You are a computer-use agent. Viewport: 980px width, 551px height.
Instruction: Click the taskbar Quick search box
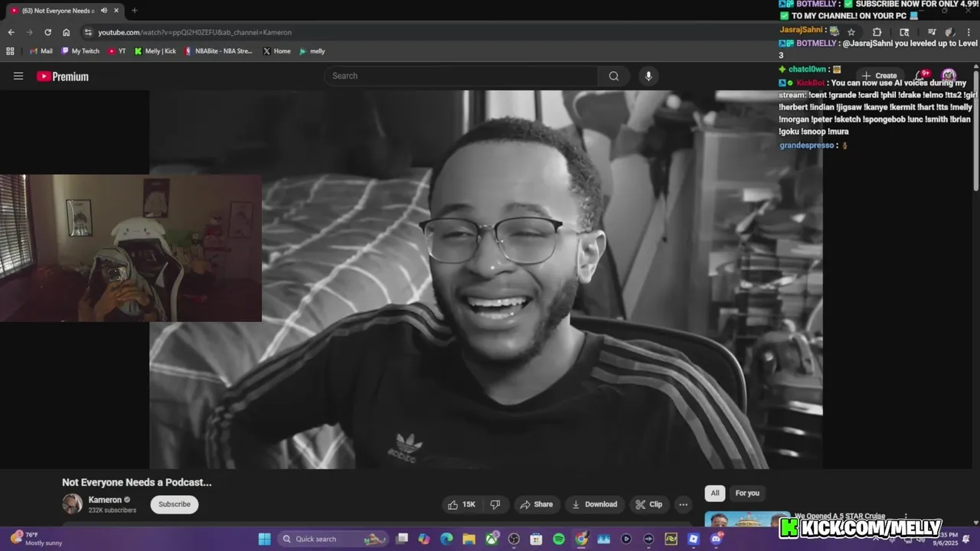pyautogui.click(x=333, y=539)
